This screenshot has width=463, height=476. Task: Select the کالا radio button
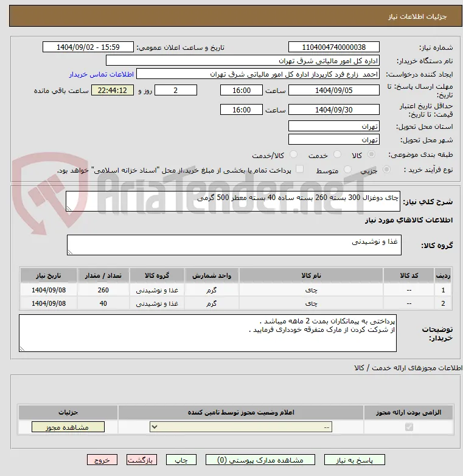click(371, 154)
